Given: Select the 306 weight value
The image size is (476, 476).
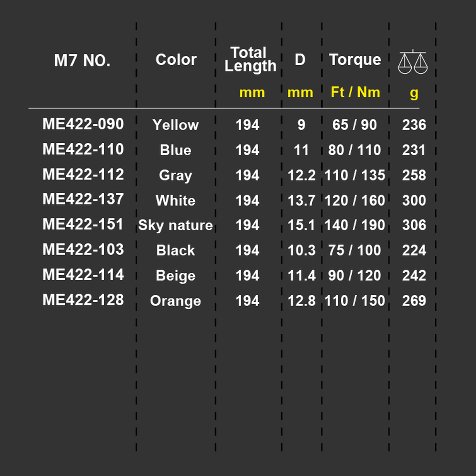Looking at the screenshot, I should point(414,225).
